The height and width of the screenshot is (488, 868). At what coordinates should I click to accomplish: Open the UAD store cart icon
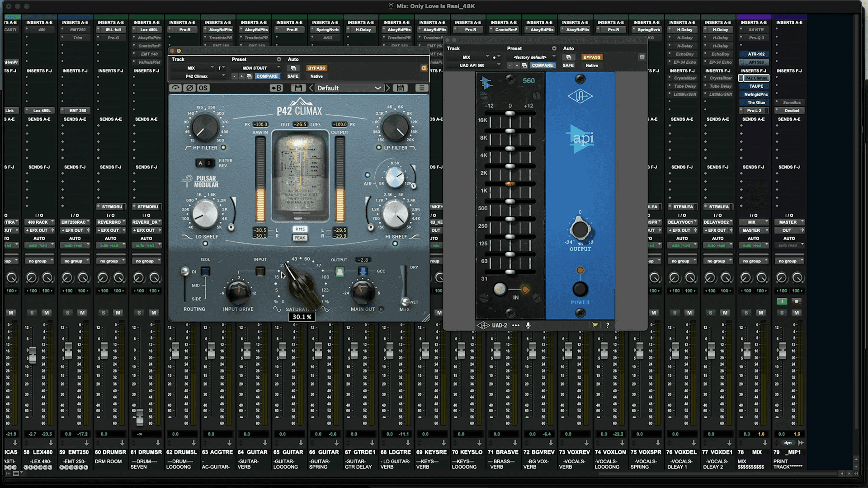click(x=595, y=325)
